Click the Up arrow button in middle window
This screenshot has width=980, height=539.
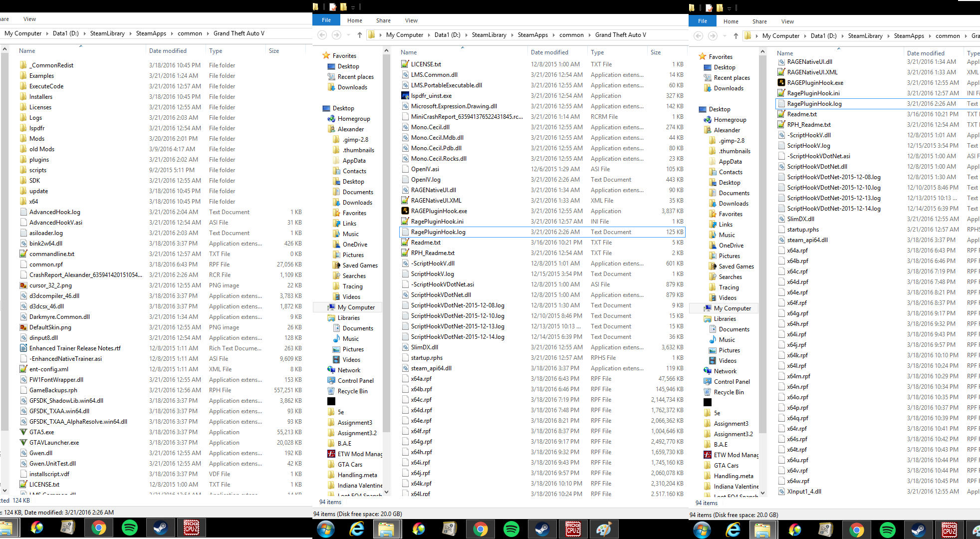click(x=360, y=35)
